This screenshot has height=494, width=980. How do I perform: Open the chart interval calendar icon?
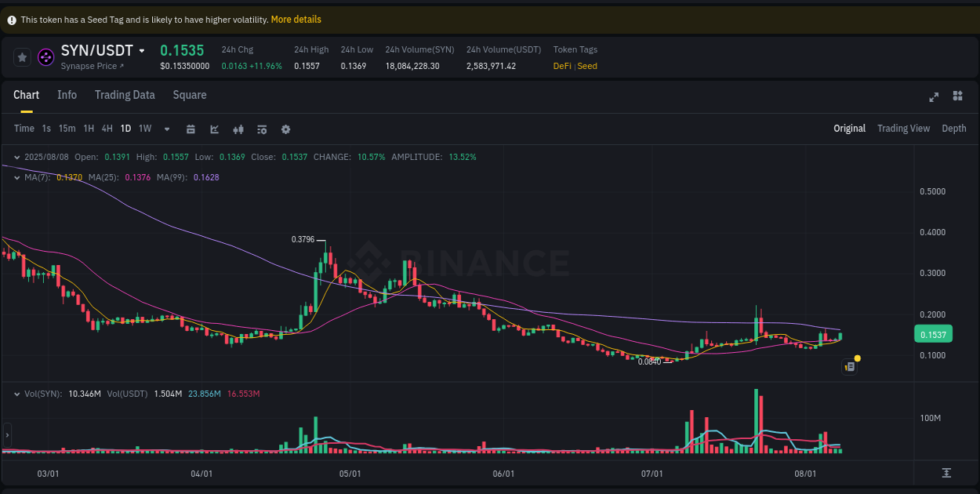click(191, 129)
